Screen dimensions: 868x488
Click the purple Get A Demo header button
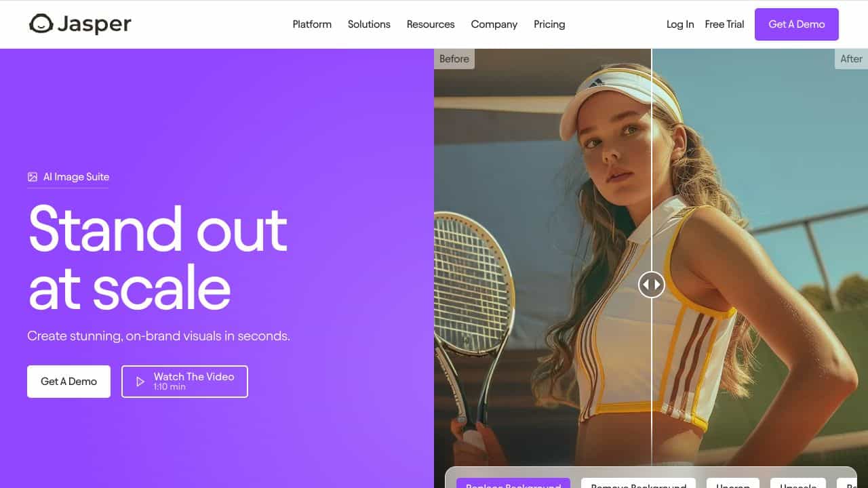(797, 24)
